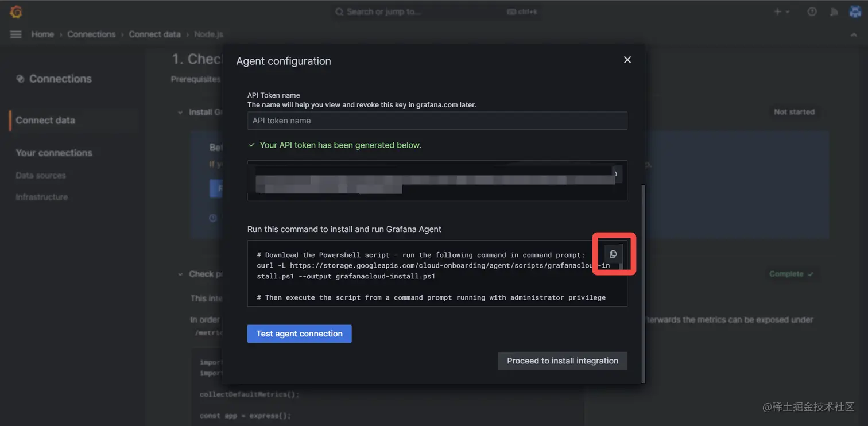Click 'const app = express();' code line
The width and height of the screenshot is (868, 426).
click(245, 416)
